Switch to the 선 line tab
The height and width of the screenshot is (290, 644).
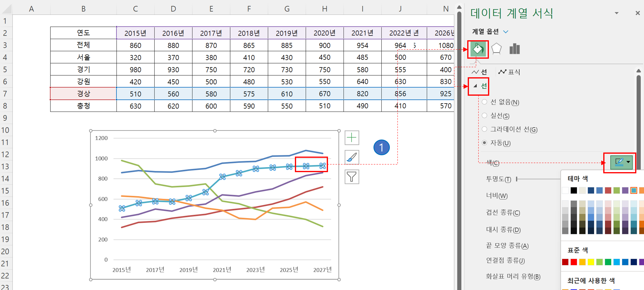[480, 72]
